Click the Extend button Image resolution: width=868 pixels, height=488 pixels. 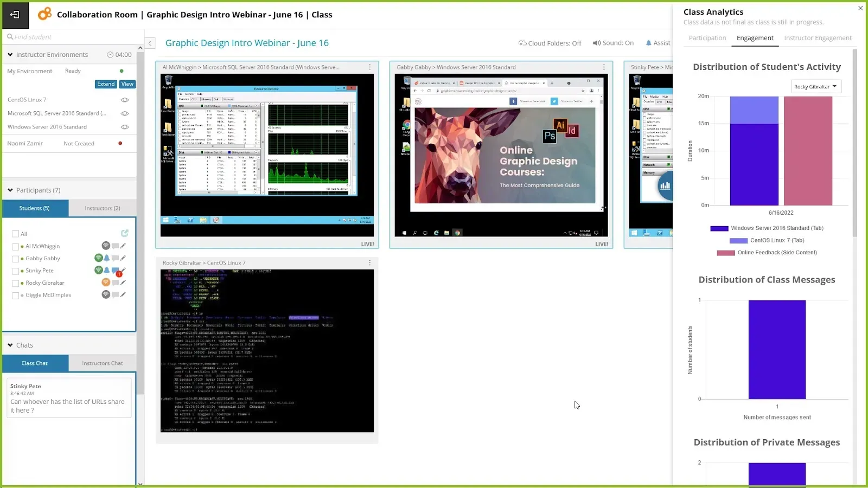[x=106, y=84]
